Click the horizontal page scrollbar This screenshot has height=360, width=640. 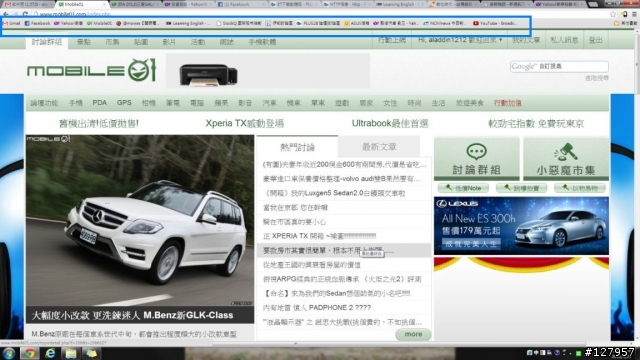(x=295, y=344)
